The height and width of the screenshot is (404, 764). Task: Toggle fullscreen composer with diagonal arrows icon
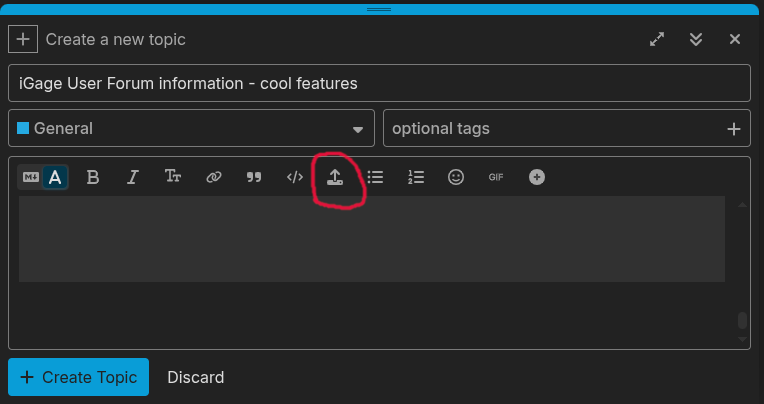point(657,39)
